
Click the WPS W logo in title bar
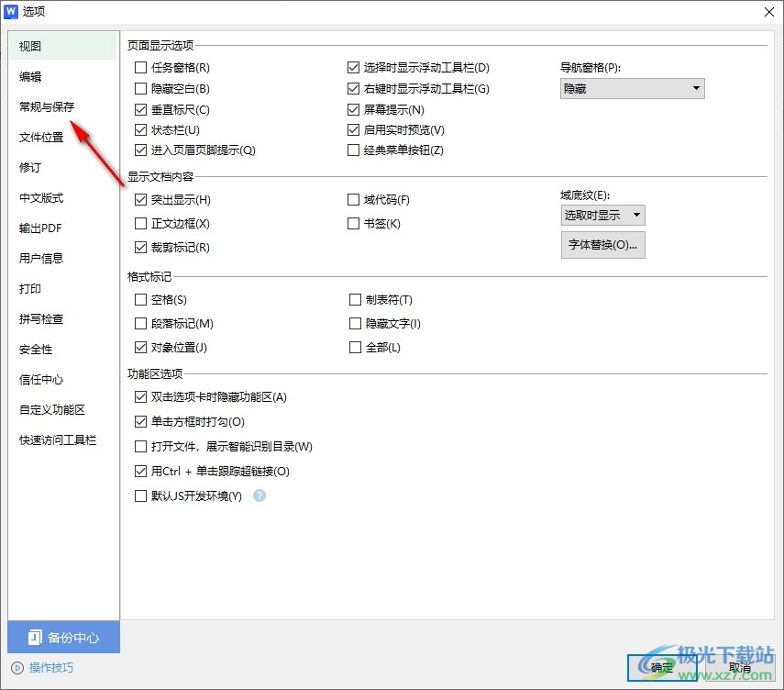click(11, 12)
